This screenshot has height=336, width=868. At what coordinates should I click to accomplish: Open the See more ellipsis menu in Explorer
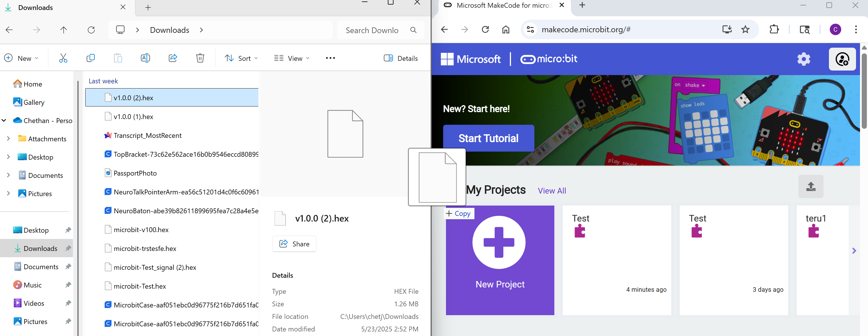pos(330,58)
